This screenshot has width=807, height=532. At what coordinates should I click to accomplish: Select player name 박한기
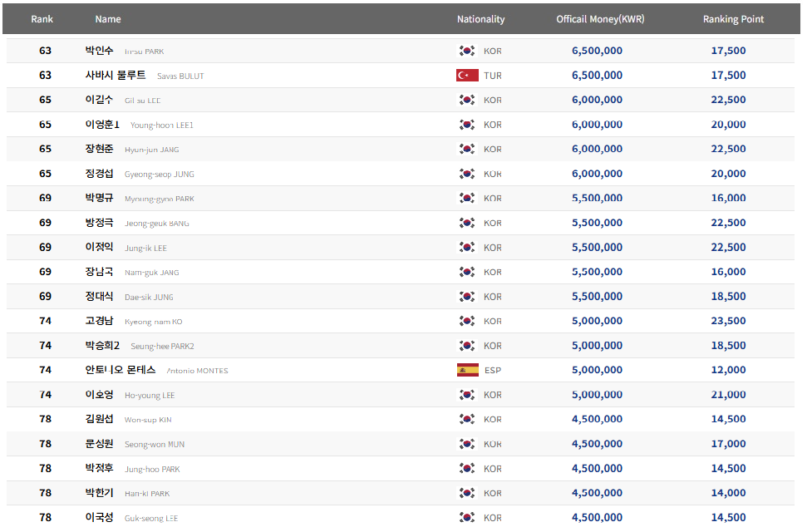click(x=99, y=493)
